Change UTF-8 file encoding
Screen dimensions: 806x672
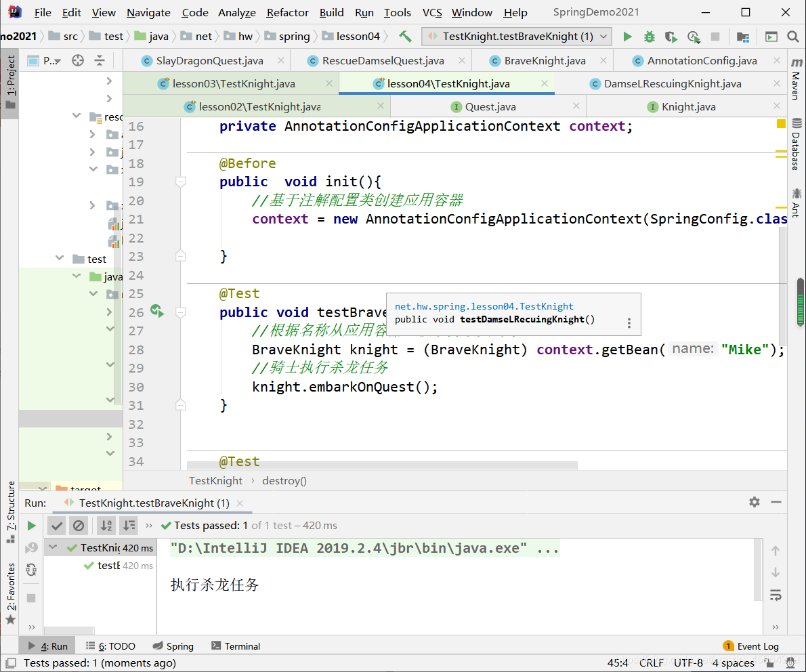tap(687, 663)
